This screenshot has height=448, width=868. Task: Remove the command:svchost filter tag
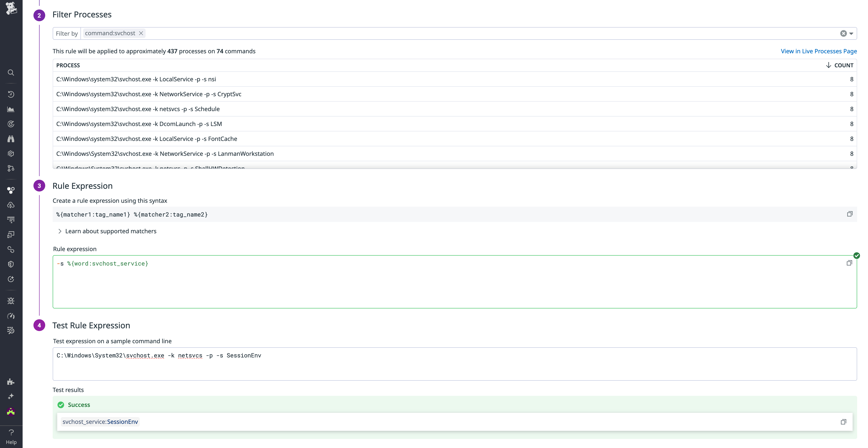[x=141, y=33]
